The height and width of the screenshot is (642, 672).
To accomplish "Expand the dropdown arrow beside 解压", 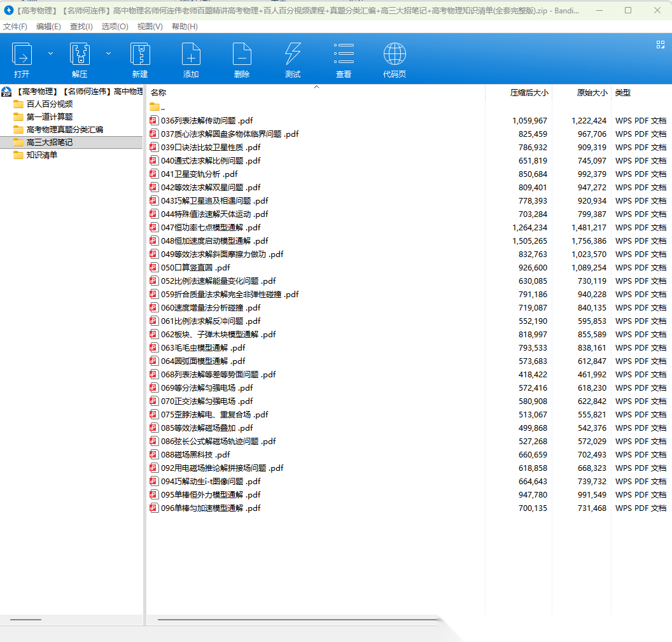I will coord(108,53).
